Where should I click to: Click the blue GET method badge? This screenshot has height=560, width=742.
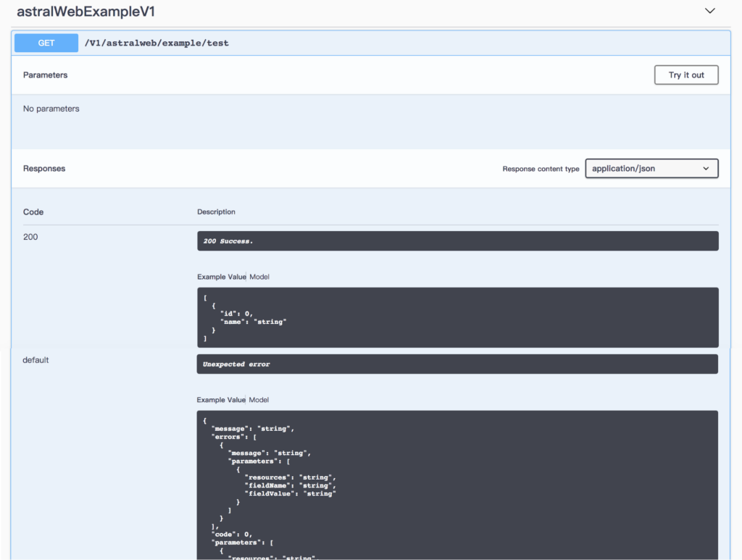click(46, 43)
